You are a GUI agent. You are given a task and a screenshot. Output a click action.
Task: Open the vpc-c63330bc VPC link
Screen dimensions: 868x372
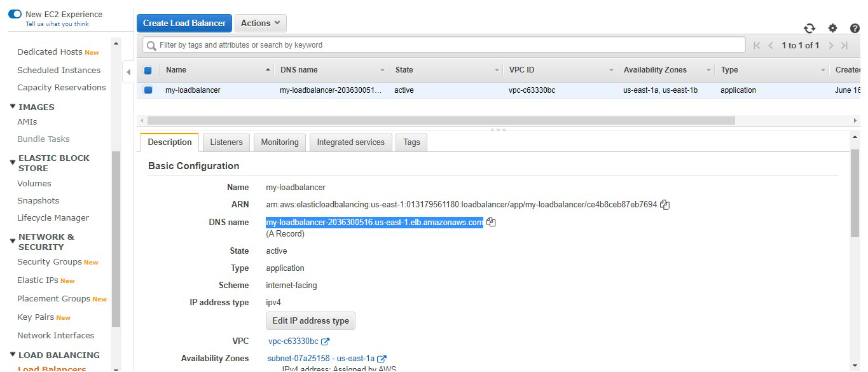[293, 341]
